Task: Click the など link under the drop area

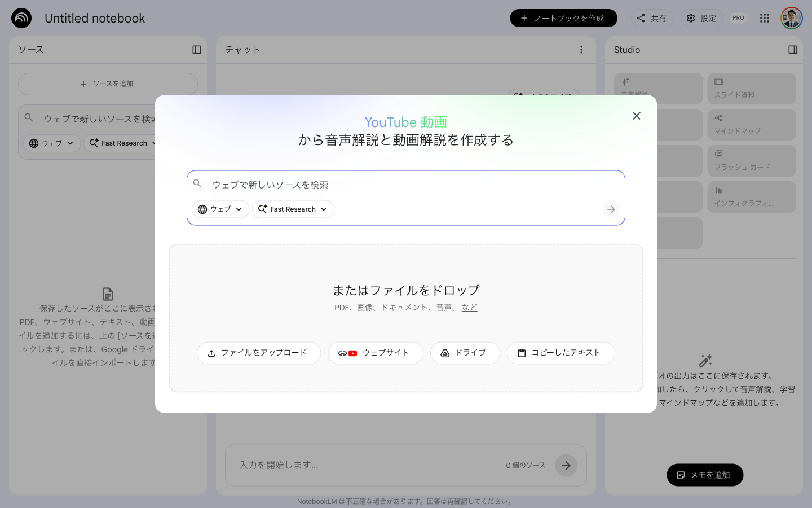Action: pos(469,307)
